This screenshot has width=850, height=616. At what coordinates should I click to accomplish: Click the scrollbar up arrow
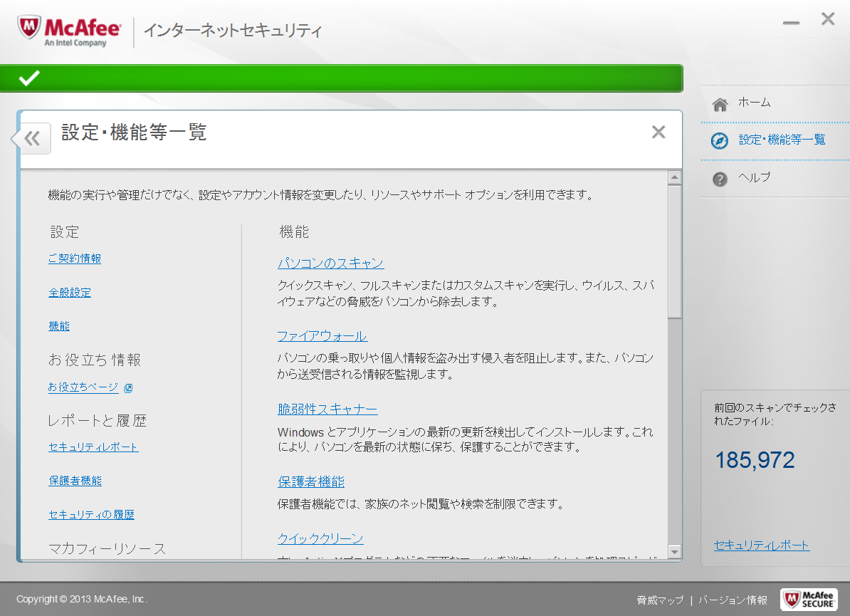(x=674, y=177)
